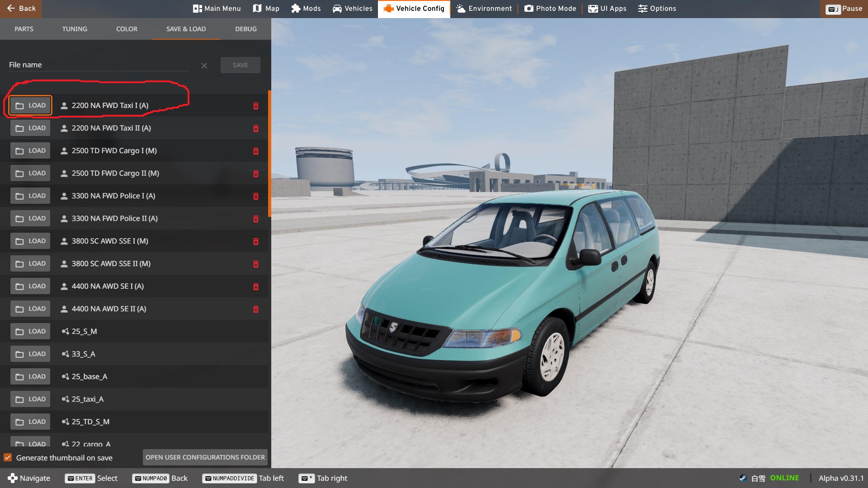
Task: Open the COLOR tab
Action: click(127, 29)
